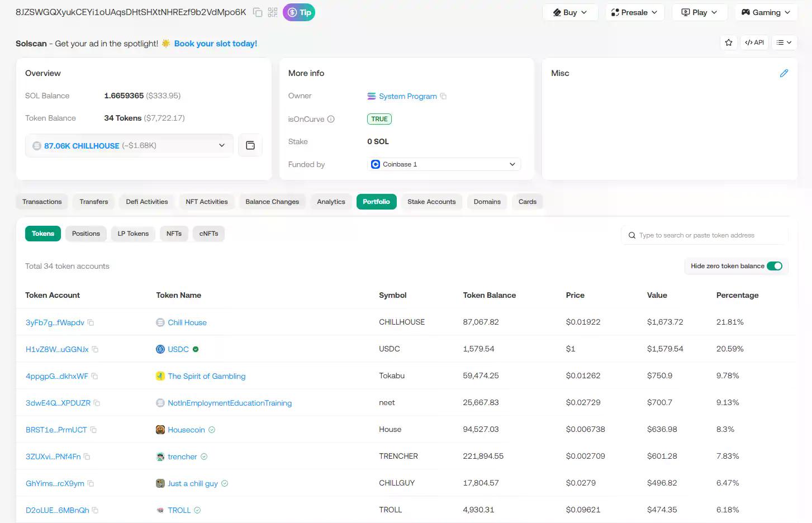The image size is (812, 523).
Task: Expand the Gaming menu dropdown
Action: point(766,12)
